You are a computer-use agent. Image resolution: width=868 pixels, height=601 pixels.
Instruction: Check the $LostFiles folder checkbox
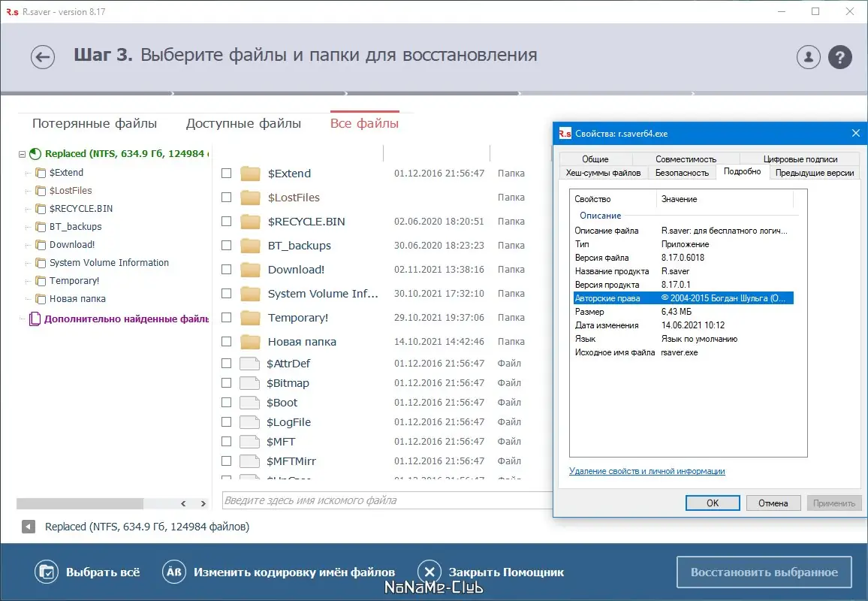click(227, 197)
